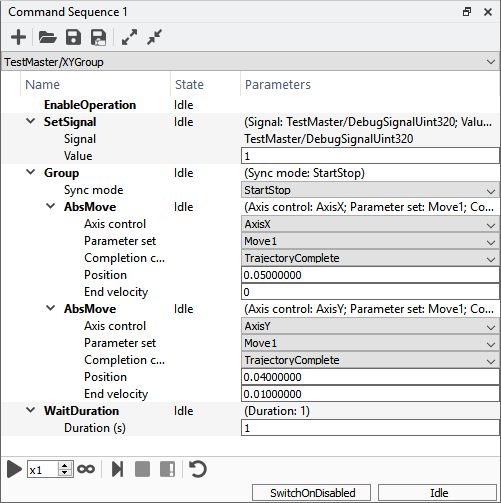Screen dimensions: 501x503
Task: Click the State column header
Action: click(205, 84)
